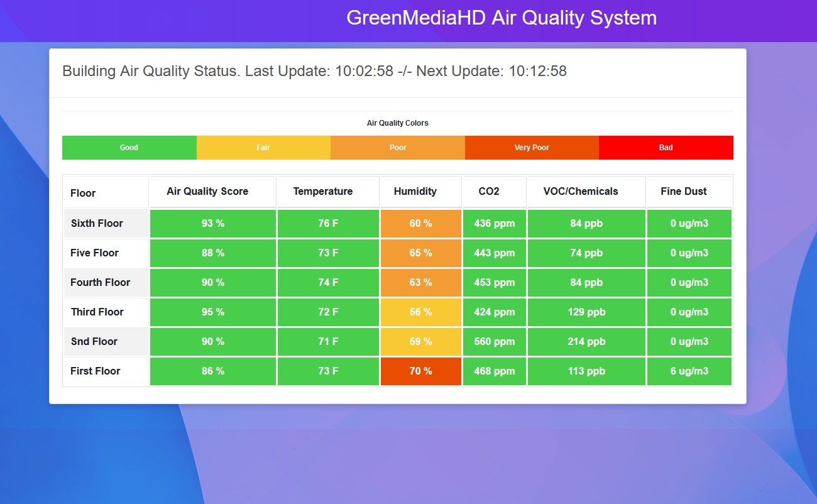The width and height of the screenshot is (817, 504).
Task: Click the 86 % air quality score
Action: coord(213,371)
